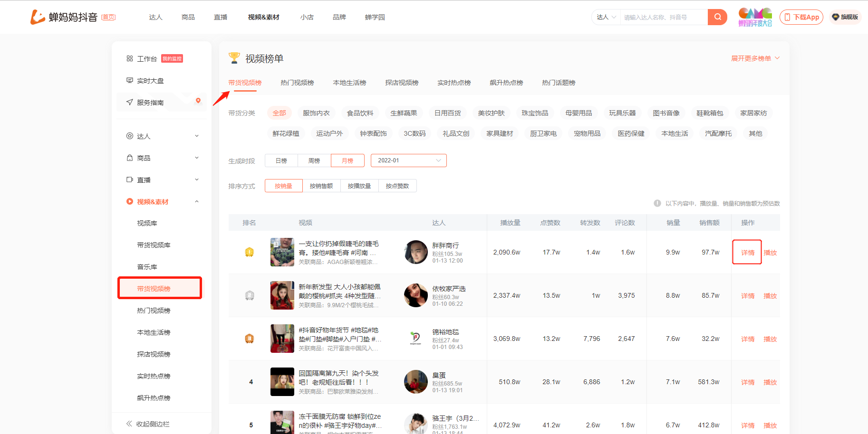Click 播放 for the 依牧家严选 video
The width and height of the screenshot is (868, 434).
(x=770, y=296)
